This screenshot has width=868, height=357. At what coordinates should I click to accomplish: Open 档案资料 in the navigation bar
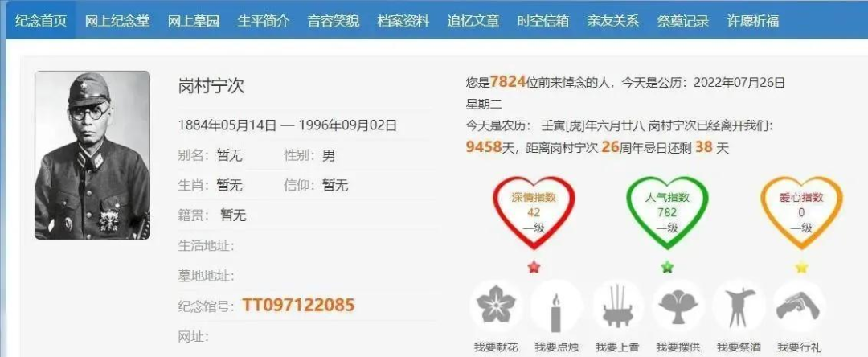tap(403, 21)
